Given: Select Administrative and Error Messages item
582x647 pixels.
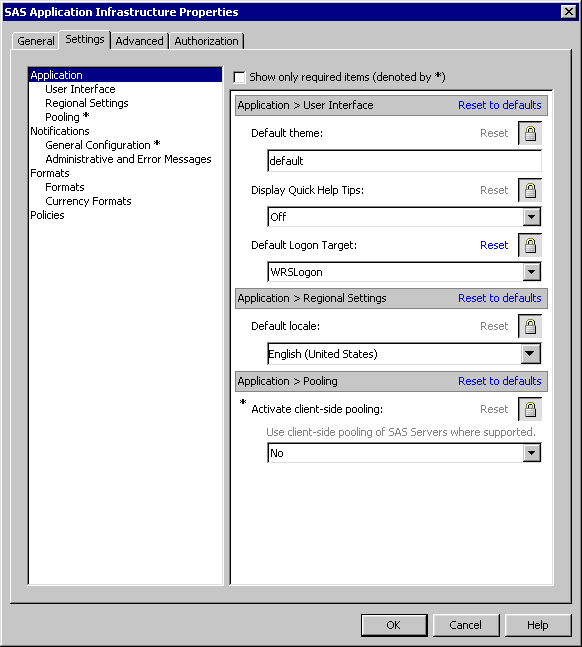Looking at the screenshot, I should 128,159.
